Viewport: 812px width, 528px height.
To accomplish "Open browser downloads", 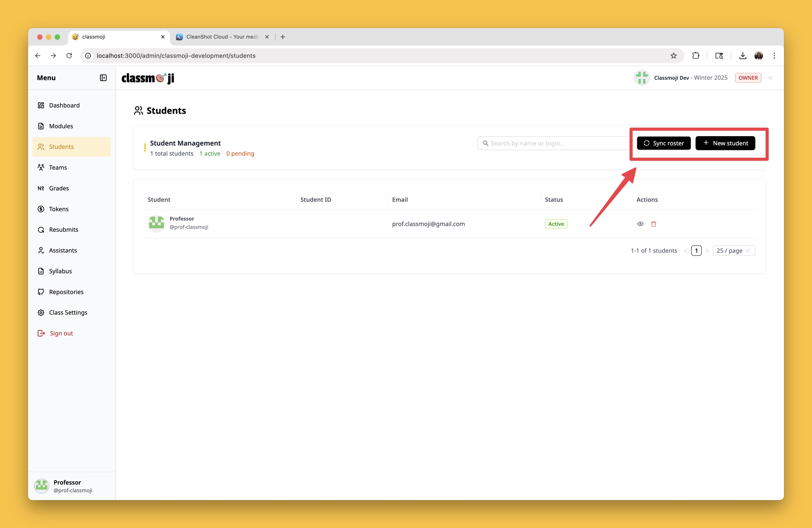I will click(742, 56).
